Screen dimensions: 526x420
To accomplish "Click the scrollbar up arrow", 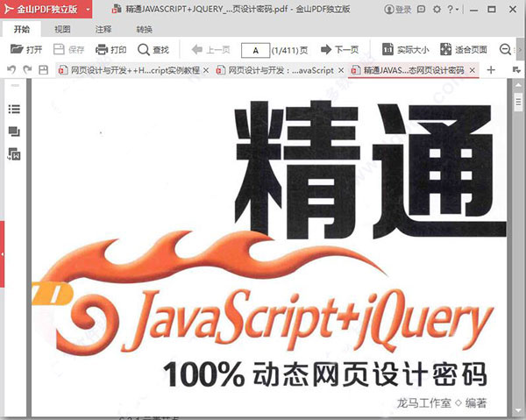I will click(519, 84).
